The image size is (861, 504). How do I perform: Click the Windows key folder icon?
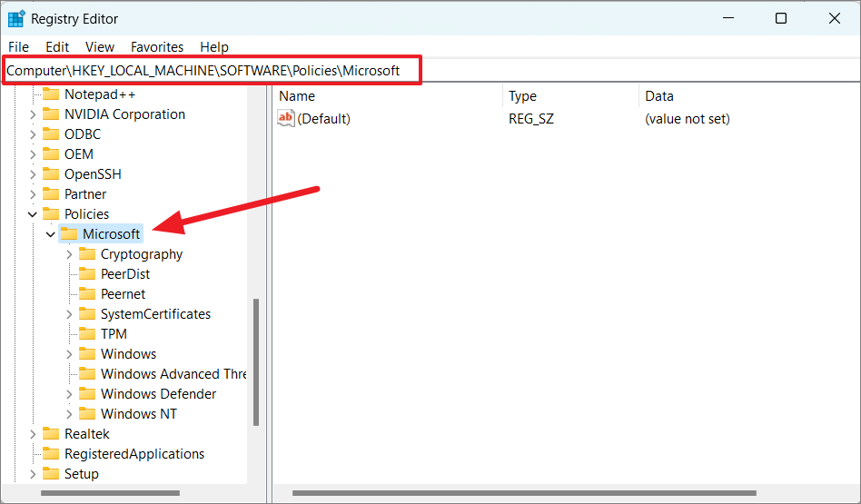pyautogui.click(x=87, y=354)
